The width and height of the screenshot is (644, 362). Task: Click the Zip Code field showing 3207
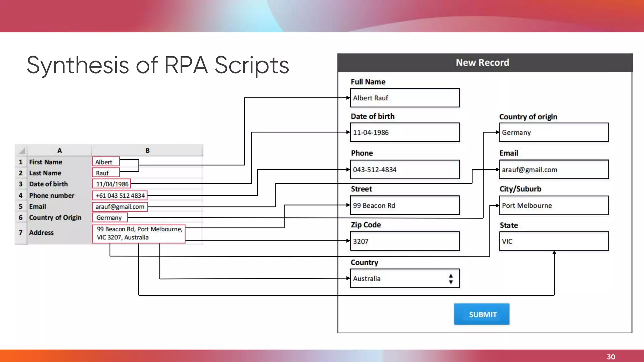point(405,241)
